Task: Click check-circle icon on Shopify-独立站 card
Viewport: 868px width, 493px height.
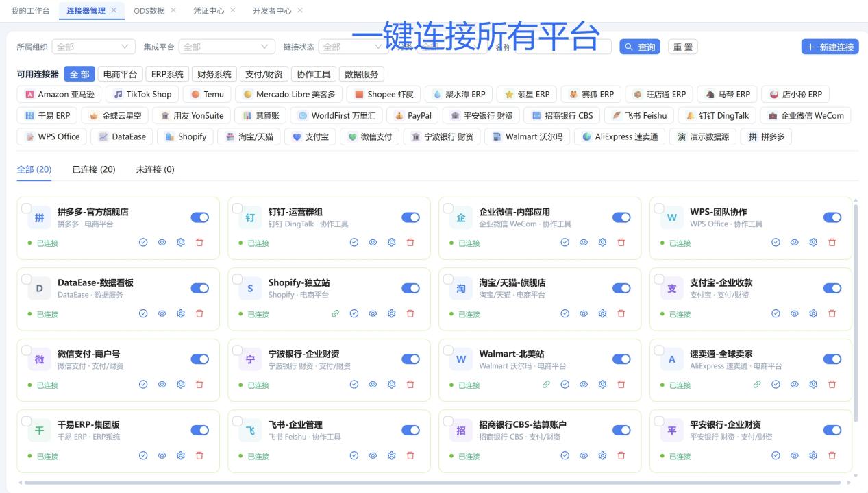Action: tap(354, 313)
